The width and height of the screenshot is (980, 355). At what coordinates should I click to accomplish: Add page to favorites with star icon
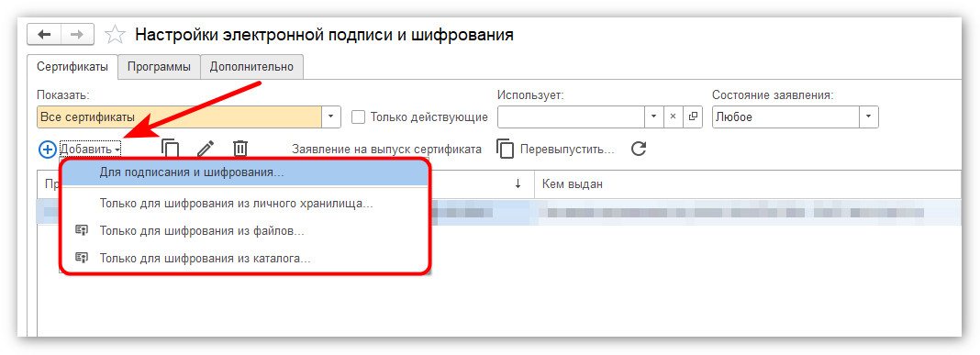point(115,34)
